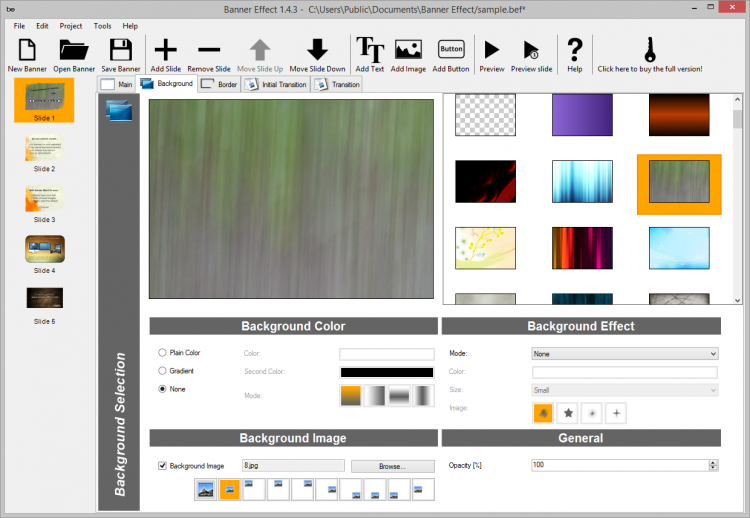The image size is (750, 518).
Task: Click the Remove Slide minus icon
Action: click(x=208, y=50)
